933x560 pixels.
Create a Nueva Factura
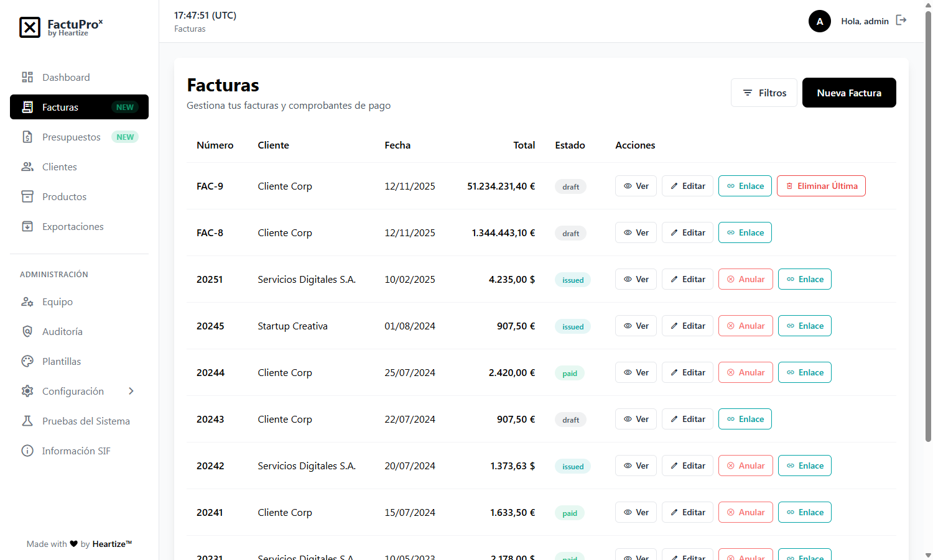pyautogui.click(x=848, y=93)
